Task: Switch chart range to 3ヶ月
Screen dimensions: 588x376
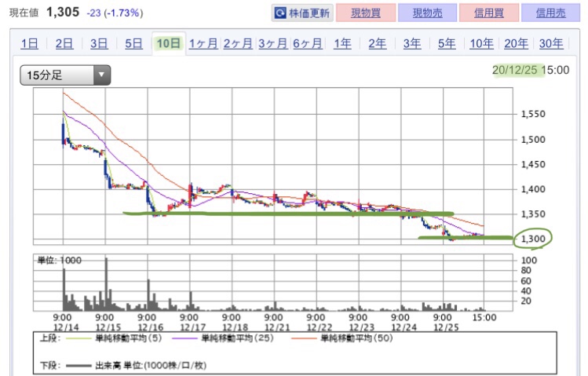Action: 272,43
